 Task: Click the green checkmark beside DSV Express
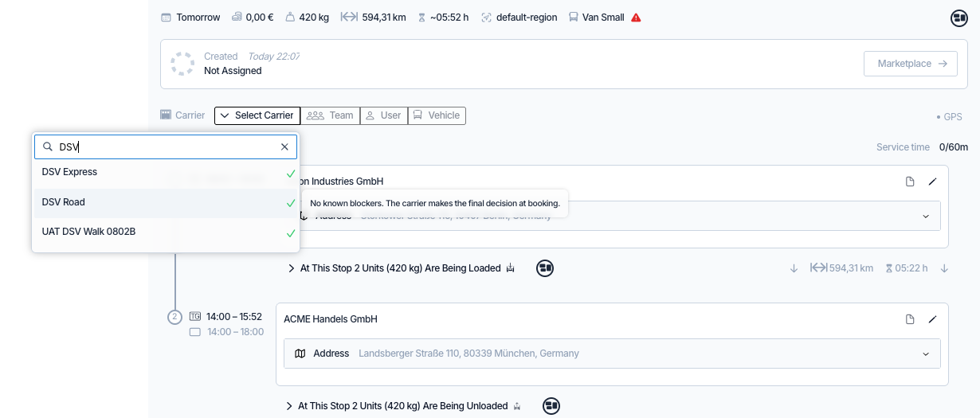pyautogui.click(x=291, y=173)
